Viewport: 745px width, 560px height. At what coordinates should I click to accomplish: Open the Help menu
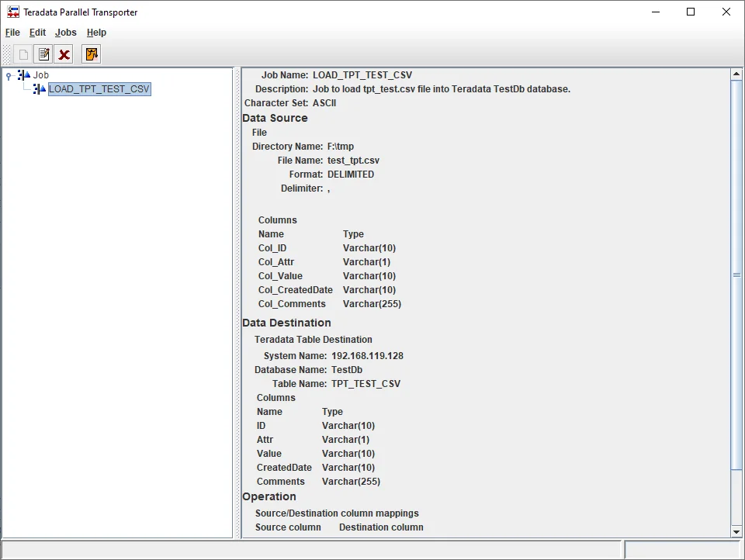(96, 33)
